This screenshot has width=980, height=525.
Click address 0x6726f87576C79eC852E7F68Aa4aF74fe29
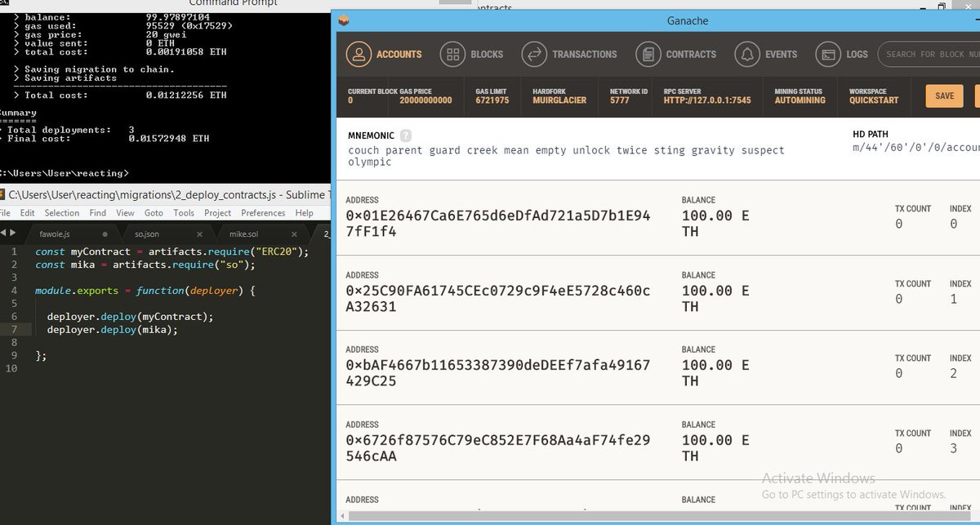pos(498,448)
